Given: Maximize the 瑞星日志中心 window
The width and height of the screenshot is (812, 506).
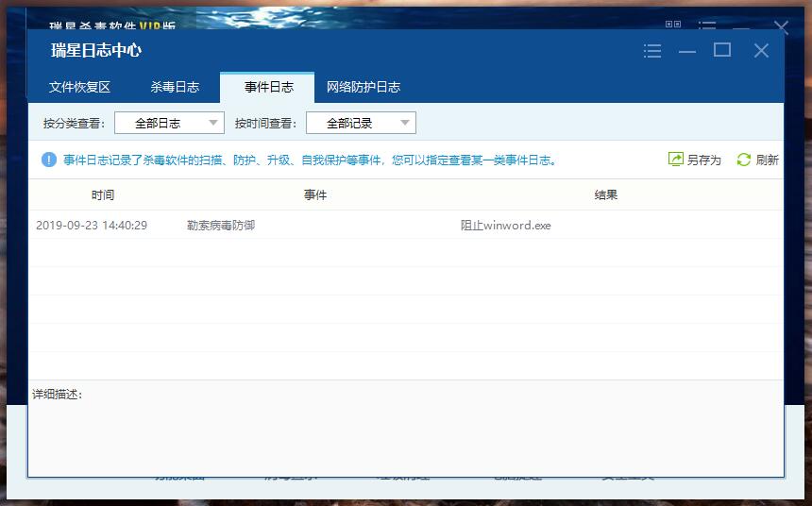Looking at the screenshot, I should click(x=722, y=50).
